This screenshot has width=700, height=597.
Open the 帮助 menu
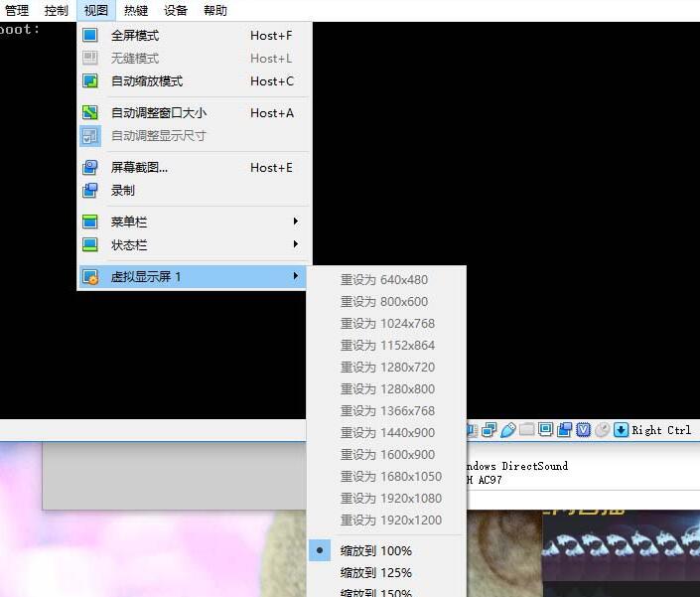[215, 10]
